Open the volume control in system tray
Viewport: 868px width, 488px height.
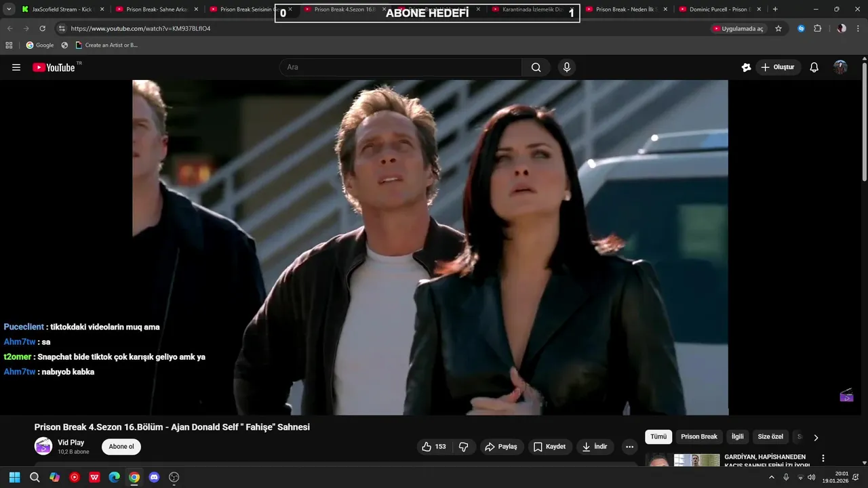(x=812, y=477)
